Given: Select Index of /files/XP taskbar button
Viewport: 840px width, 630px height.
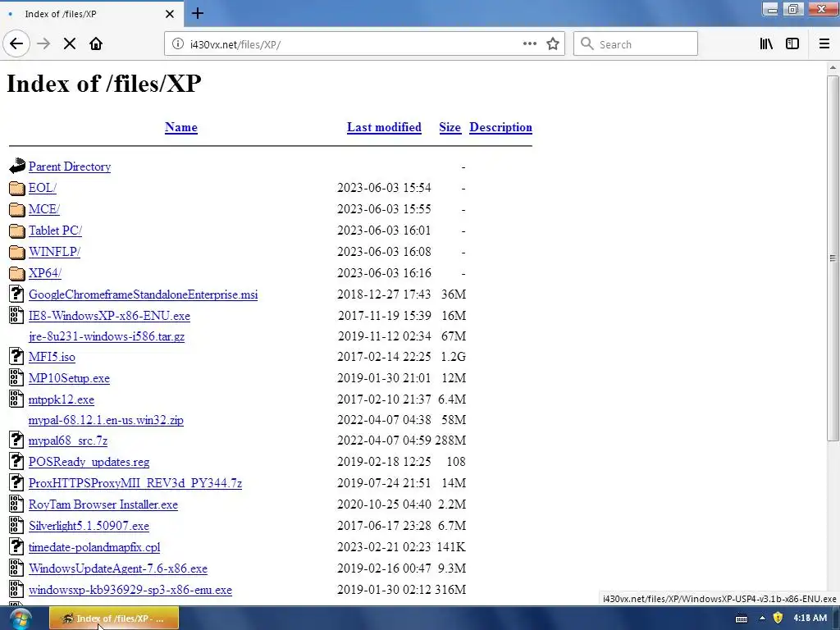Looking at the screenshot, I should pyautogui.click(x=114, y=619).
